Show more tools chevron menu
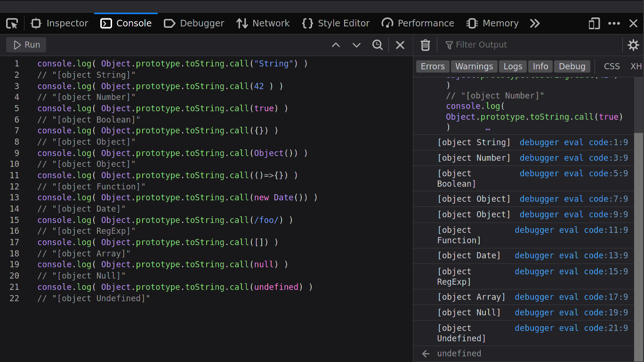Screen dimensions: 644x362 click(535, 23)
